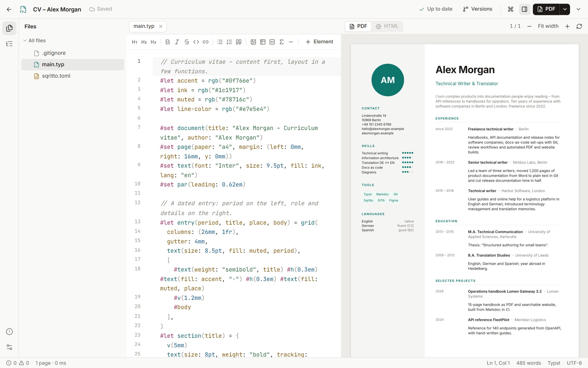The height and width of the screenshot is (368, 588).
Task: Switch preview to the HTML tab
Action: pos(387,26)
